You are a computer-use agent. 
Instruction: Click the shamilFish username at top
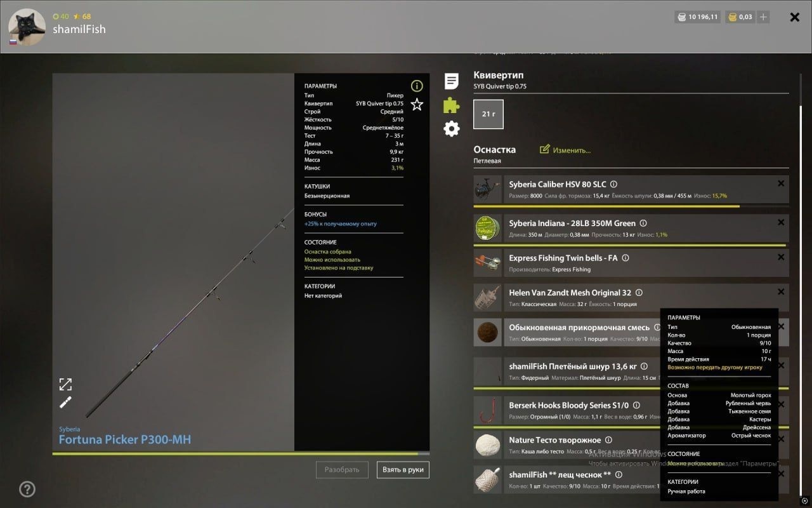79,29
